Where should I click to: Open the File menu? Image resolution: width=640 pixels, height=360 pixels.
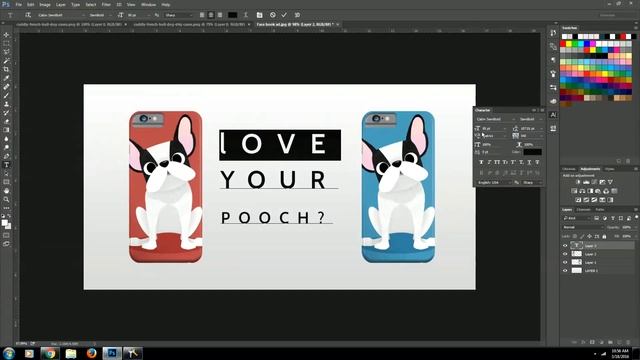[x=18, y=4]
